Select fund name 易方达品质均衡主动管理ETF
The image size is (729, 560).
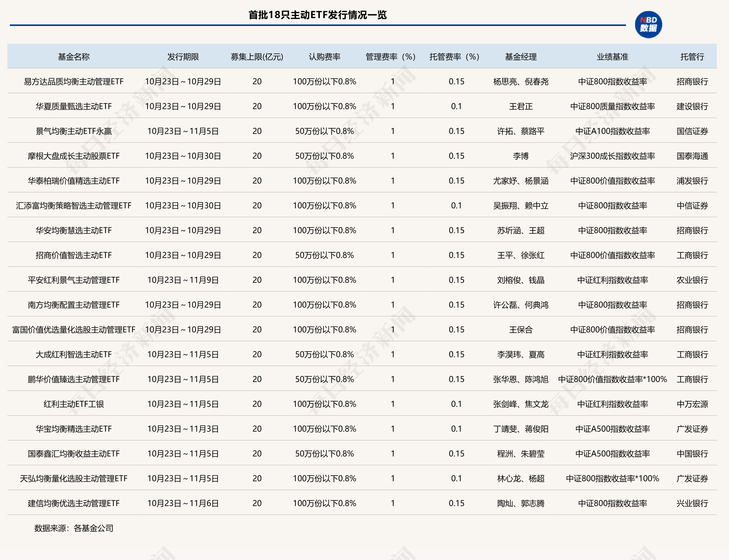pos(74,81)
